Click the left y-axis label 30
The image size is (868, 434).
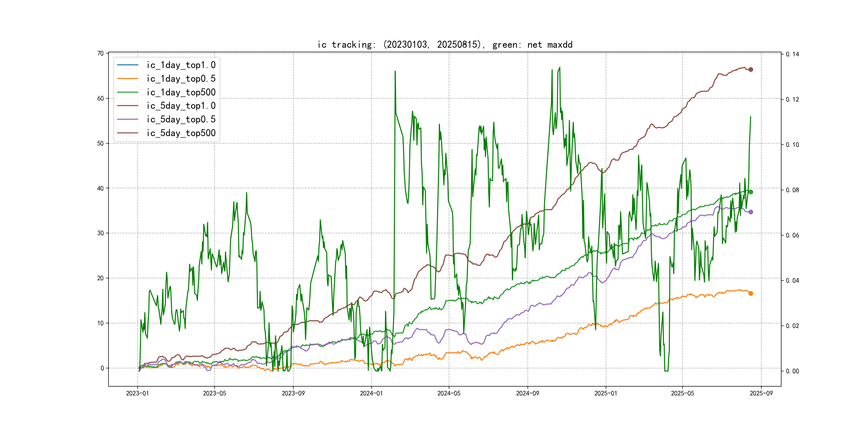point(100,233)
